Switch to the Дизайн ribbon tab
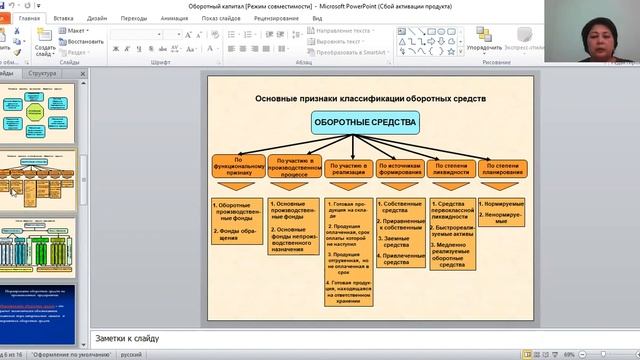 click(97, 18)
